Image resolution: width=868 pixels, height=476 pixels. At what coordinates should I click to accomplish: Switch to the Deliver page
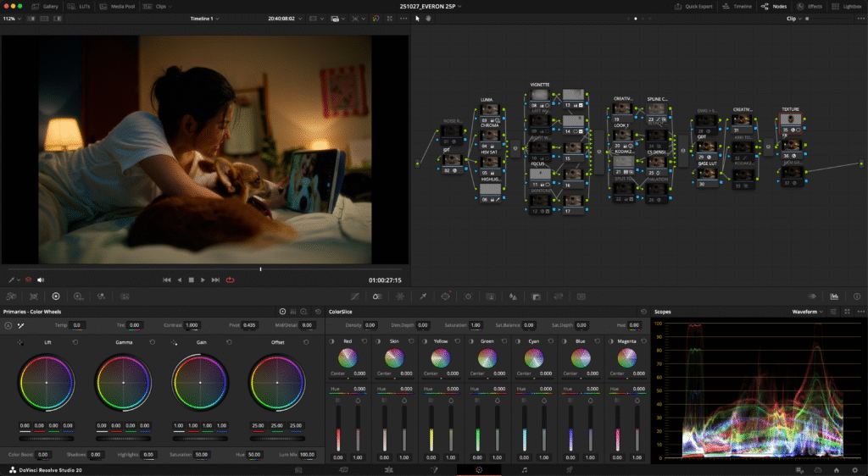coord(570,469)
